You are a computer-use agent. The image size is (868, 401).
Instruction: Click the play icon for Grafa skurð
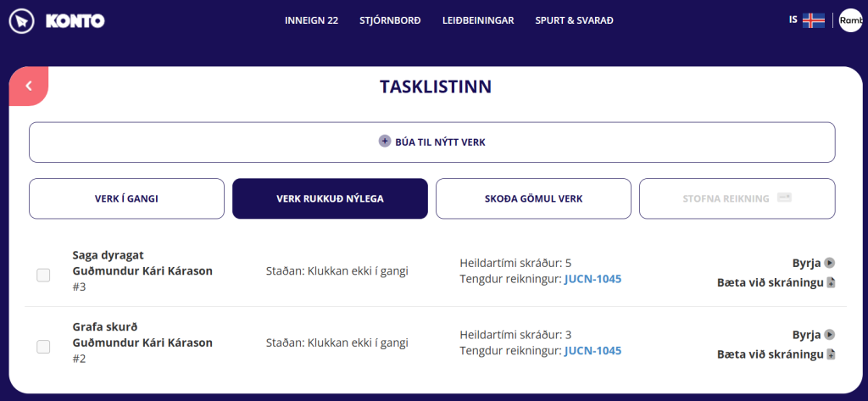coord(829,335)
